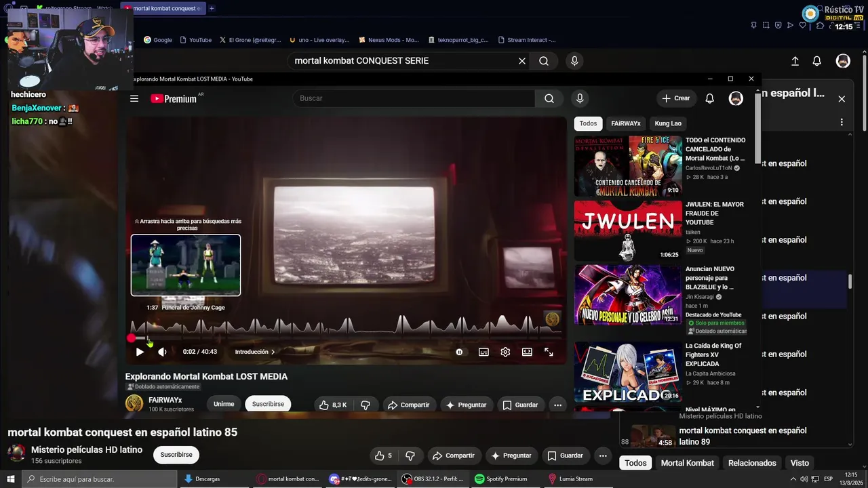The image size is (868, 488).
Task: Subscribe to the FAiRWAYx channel
Action: [268, 404]
